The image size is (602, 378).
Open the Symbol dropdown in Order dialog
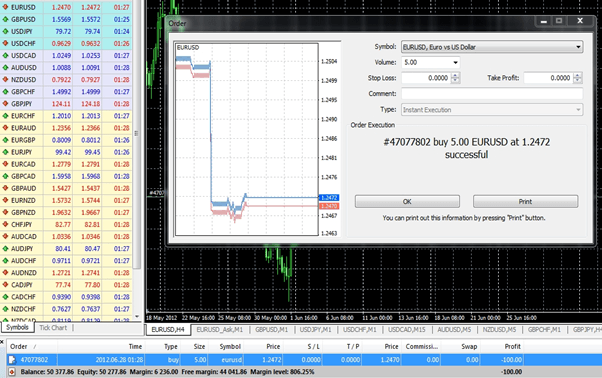coord(492,47)
